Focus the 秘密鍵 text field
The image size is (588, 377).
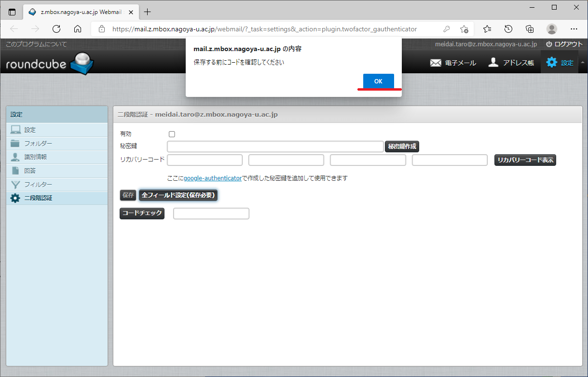click(x=275, y=147)
